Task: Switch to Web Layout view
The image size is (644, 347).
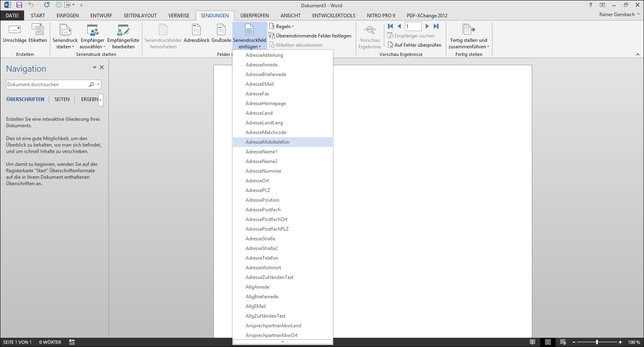Action: 563,342
